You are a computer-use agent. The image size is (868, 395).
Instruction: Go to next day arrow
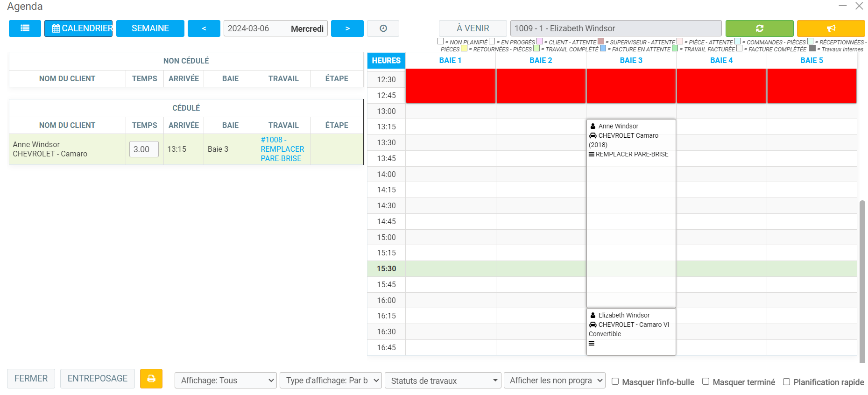click(x=347, y=28)
